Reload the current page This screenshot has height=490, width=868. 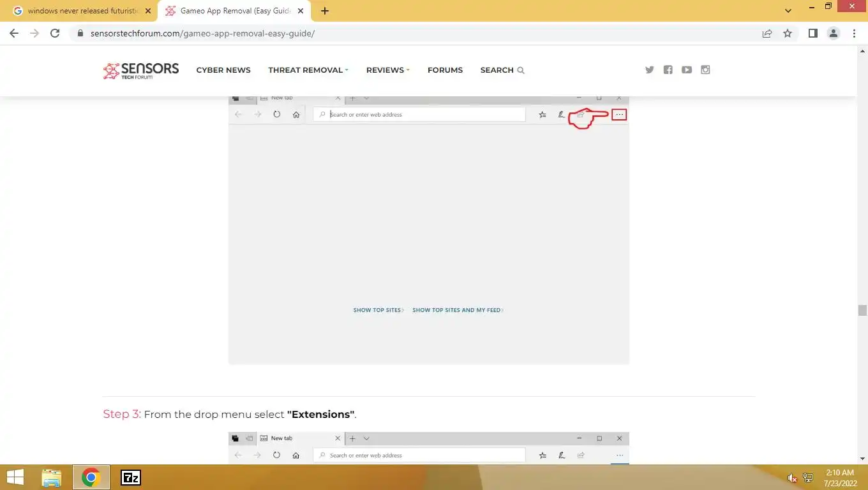tap(55, 33)
